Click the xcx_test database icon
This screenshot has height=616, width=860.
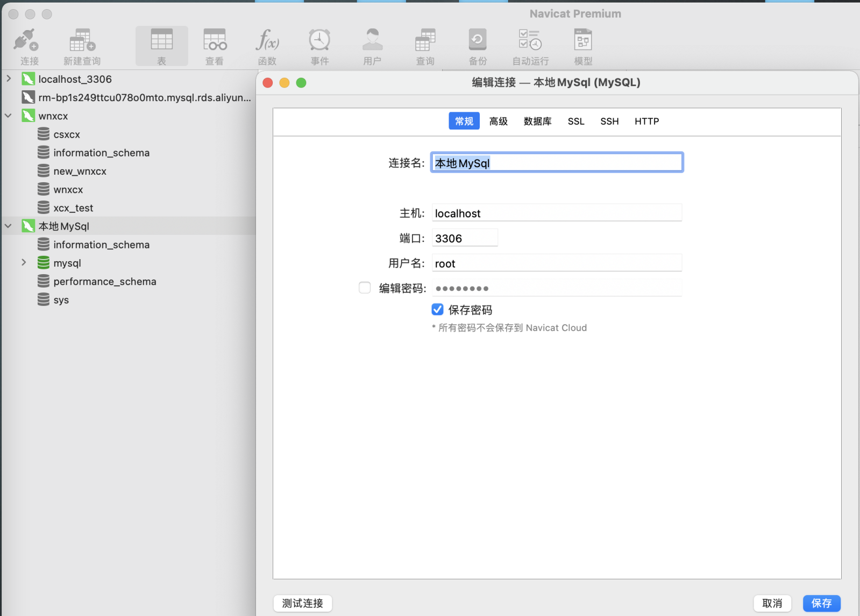(x=44, y=208)
